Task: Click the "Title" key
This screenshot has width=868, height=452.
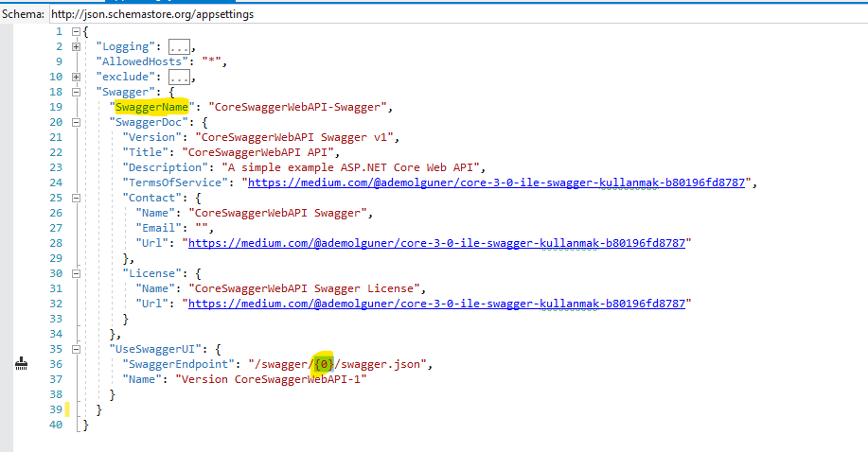Action: click(x=145, y=152)
